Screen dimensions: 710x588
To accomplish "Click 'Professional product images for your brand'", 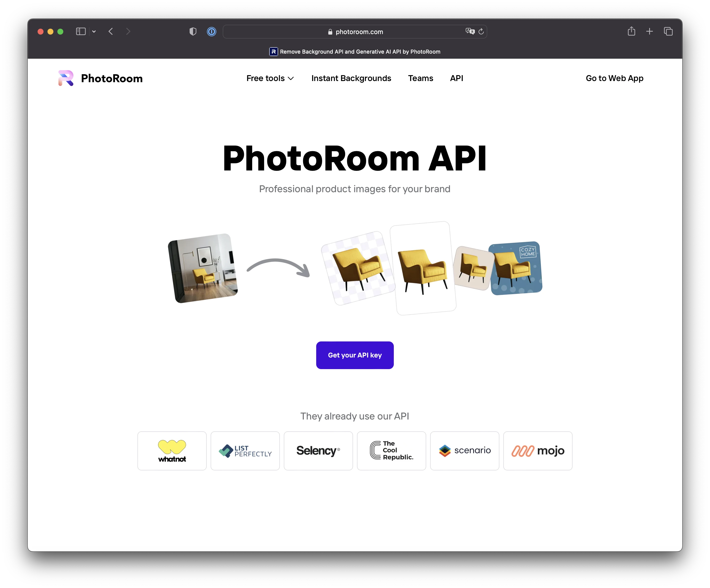I will tap(355, 189).
